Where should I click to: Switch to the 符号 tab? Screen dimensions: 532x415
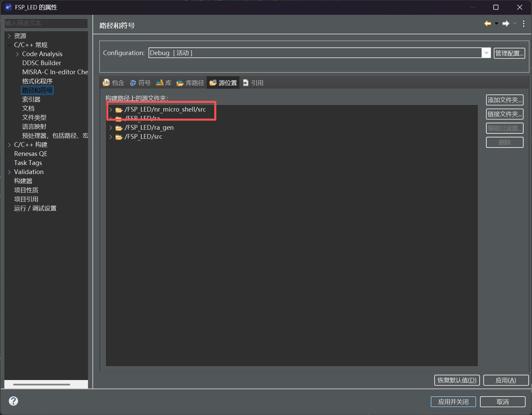[x=140, y=83]
